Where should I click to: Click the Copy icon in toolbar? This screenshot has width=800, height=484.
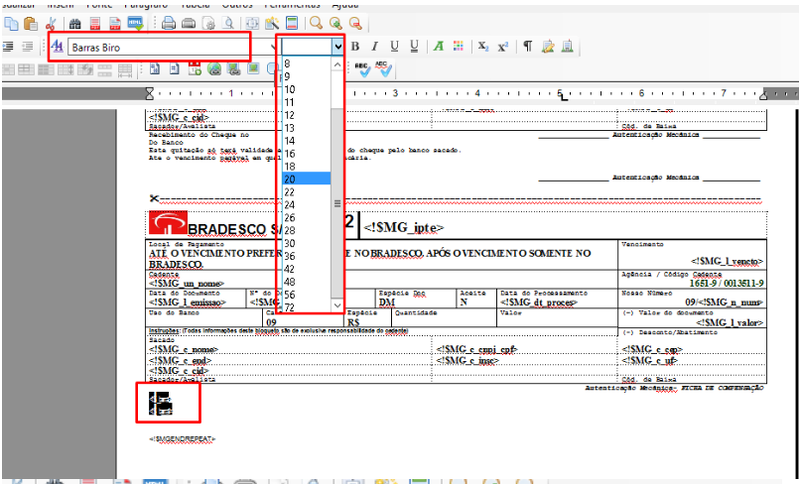click(x=11, y=23)
